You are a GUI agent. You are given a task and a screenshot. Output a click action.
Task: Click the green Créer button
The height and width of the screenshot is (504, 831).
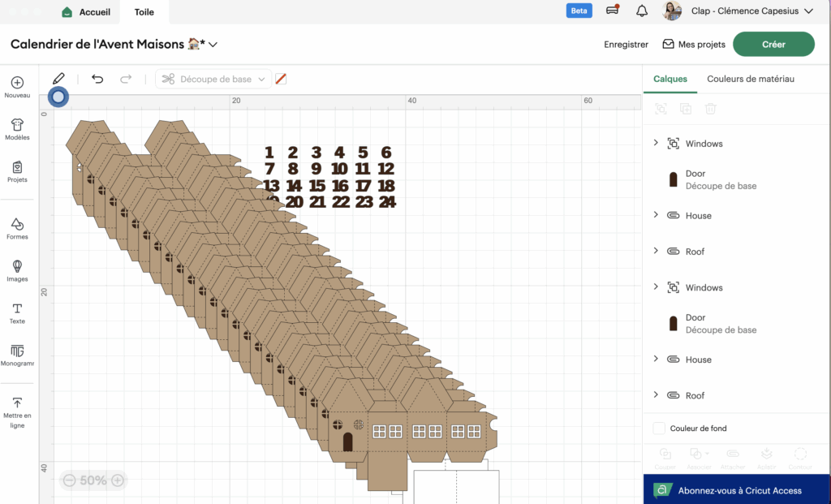point(773,45)
